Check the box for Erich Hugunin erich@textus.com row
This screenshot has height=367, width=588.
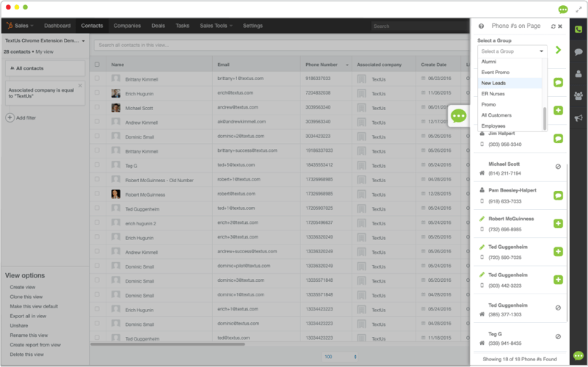coord(97,92)
